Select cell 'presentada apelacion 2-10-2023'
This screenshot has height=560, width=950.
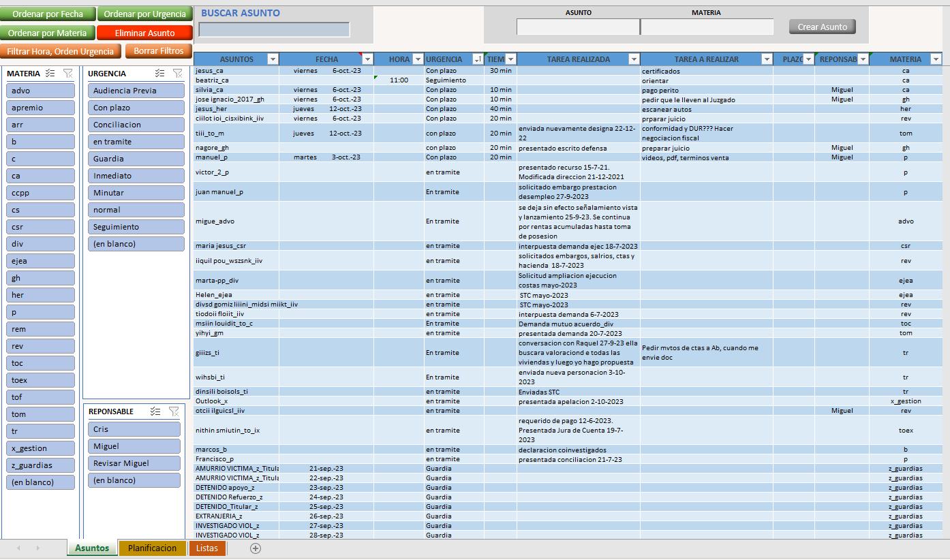[579, 401]
